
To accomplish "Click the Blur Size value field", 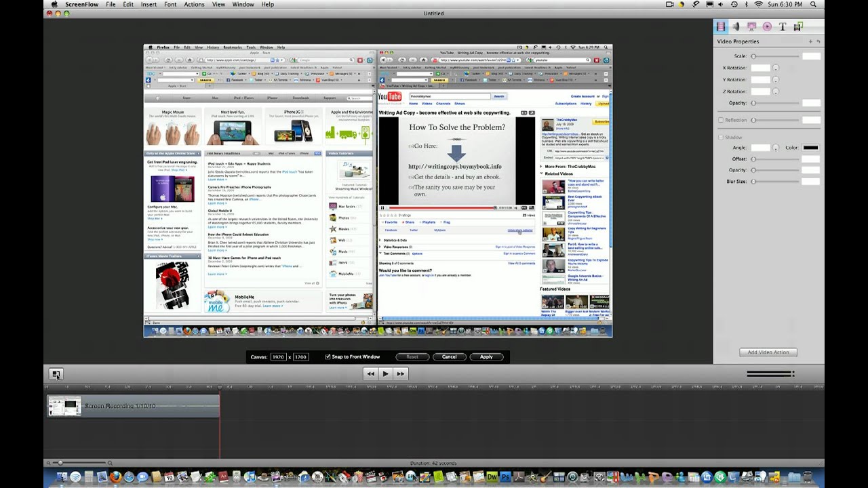I will pyautogui.click(x=812, y=182).
